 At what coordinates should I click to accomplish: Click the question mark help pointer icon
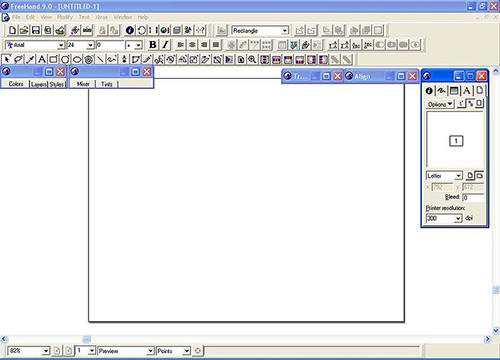(x=200, y=30)
